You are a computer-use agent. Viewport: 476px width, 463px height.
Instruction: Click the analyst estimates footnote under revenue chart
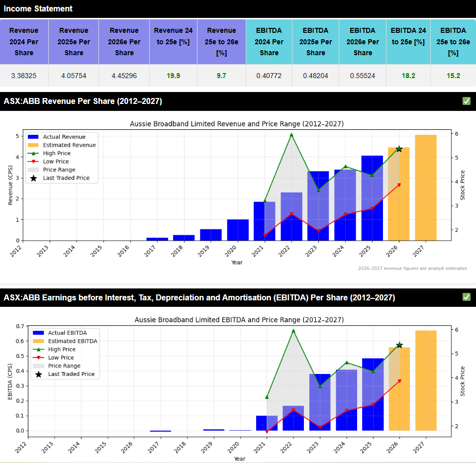click(x=412, y=269)
